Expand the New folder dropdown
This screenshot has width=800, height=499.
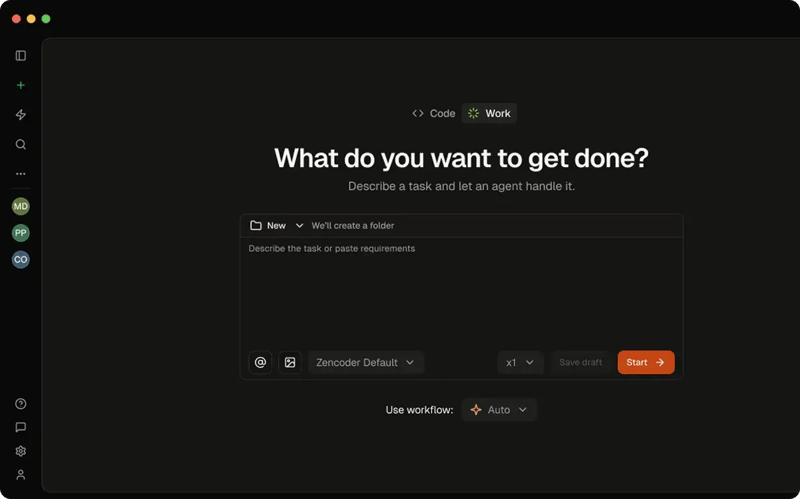point(277,226)
